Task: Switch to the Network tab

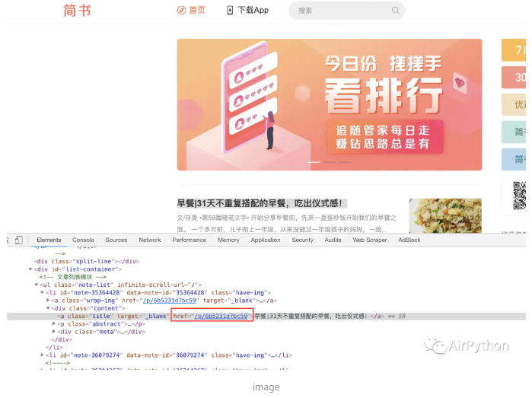Action: pyautogui.click(x=150, y=240)
